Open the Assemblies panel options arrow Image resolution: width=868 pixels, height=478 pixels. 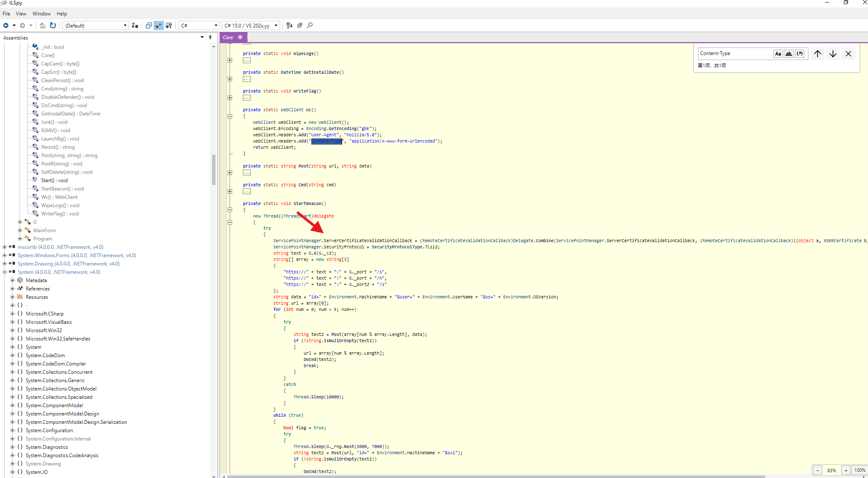pyautogui.click(x=202, y=38)
